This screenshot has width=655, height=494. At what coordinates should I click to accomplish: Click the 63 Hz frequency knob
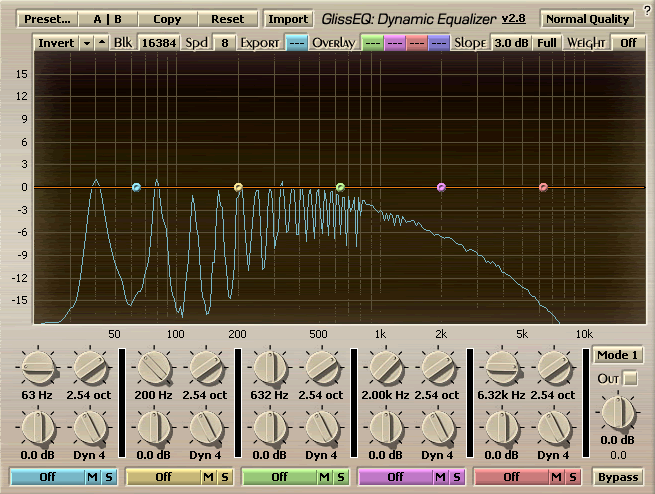[x=38, y=368]
